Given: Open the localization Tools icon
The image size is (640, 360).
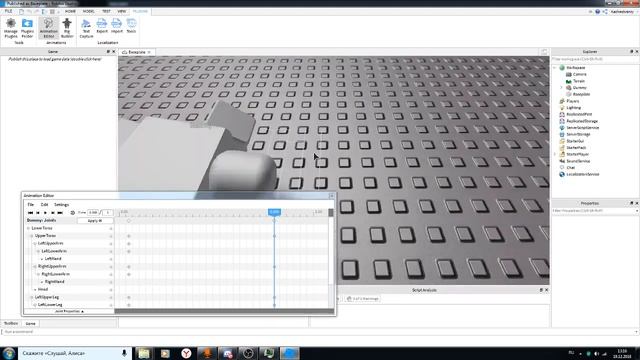Looking at the screenshot, I should coord(131,26).
